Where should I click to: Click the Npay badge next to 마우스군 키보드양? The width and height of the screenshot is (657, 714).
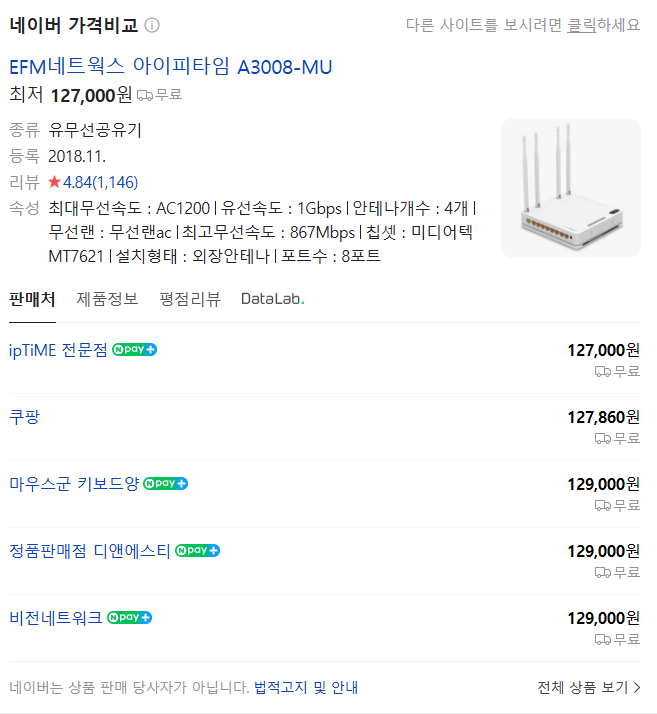(165, 484)
